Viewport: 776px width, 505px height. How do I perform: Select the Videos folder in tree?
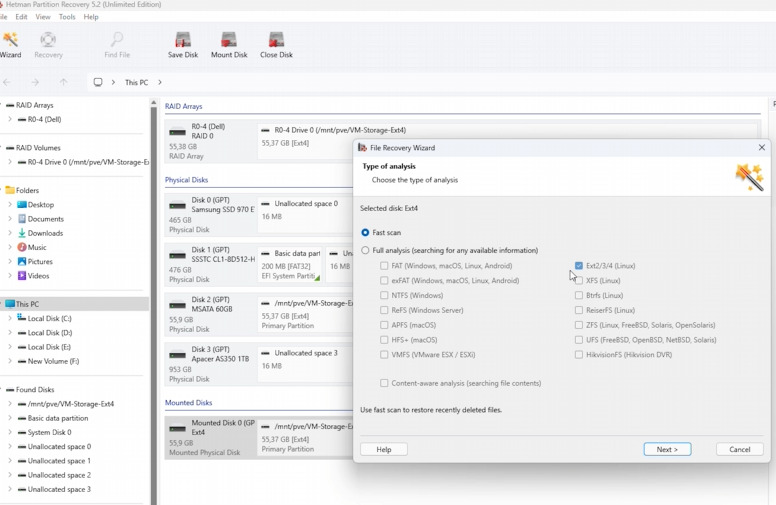coord(34,276)
